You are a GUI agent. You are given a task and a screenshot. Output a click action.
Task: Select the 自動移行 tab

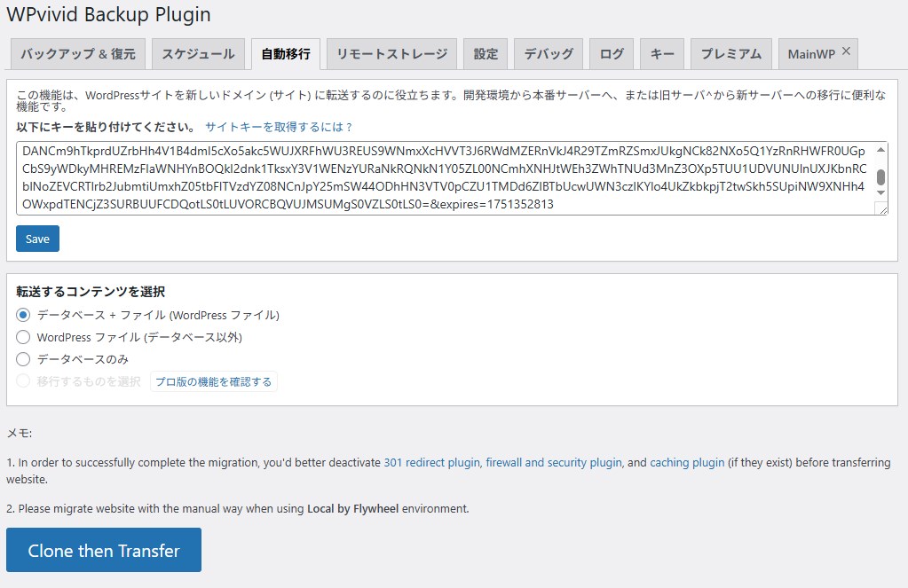pyautogui.click(x=286, y=54)
